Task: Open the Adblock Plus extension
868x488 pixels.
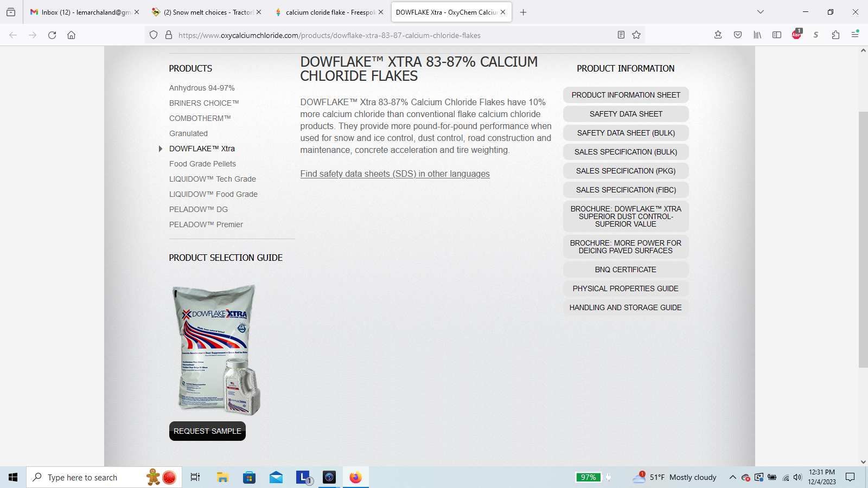Action: click(796, 35)
